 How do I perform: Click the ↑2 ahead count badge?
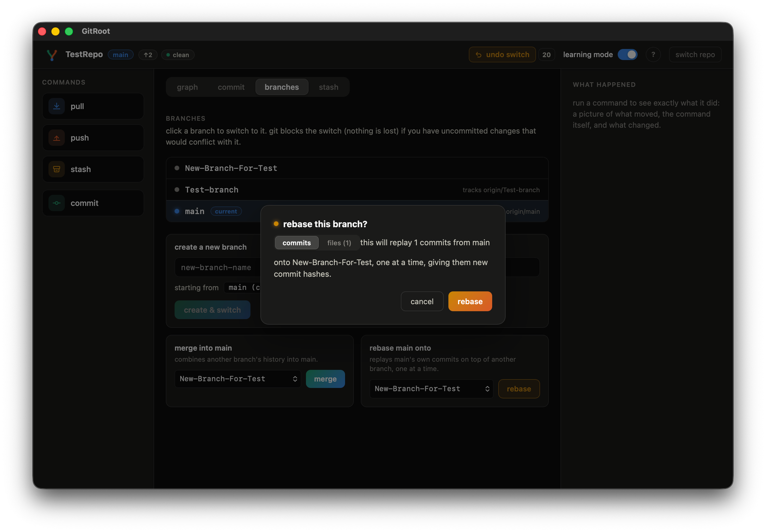148,55
